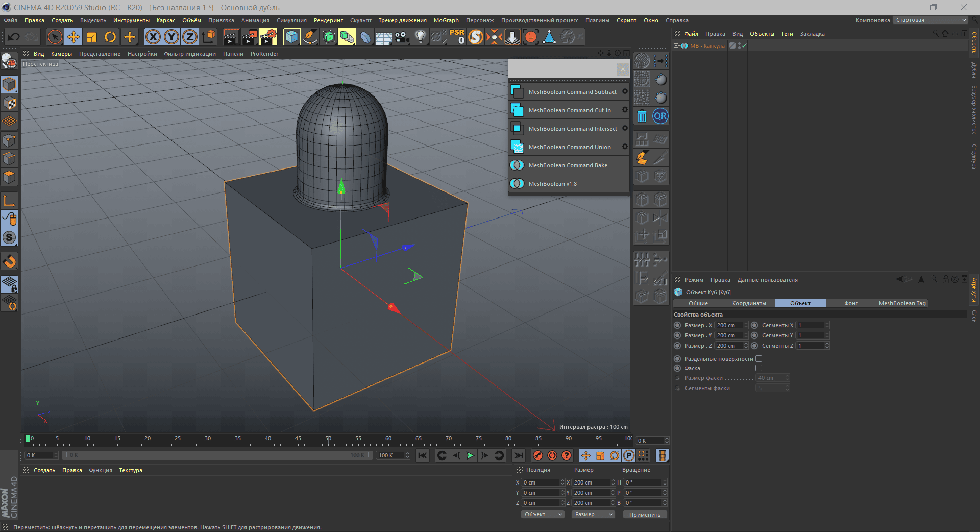
Task: Toggle Y axis lock
Action: (171, 37)
